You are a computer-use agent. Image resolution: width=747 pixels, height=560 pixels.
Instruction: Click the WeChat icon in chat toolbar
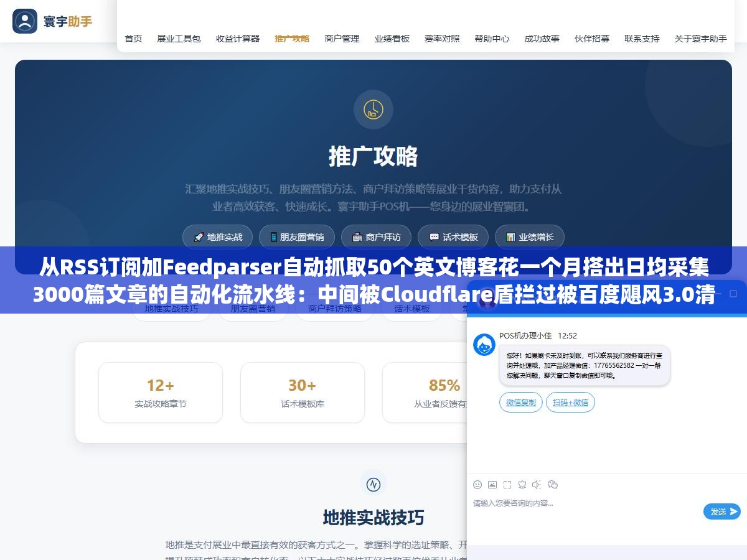click(x=553, y=485)
